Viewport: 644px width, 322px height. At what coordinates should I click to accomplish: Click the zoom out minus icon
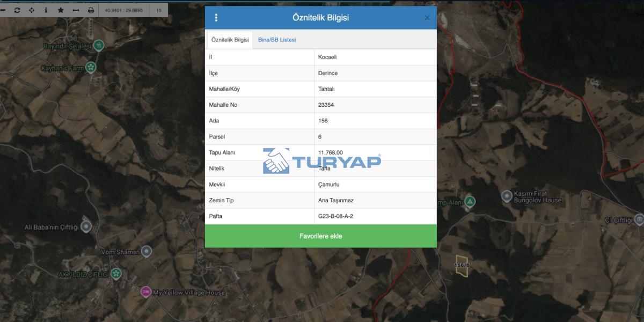point(3,10)
